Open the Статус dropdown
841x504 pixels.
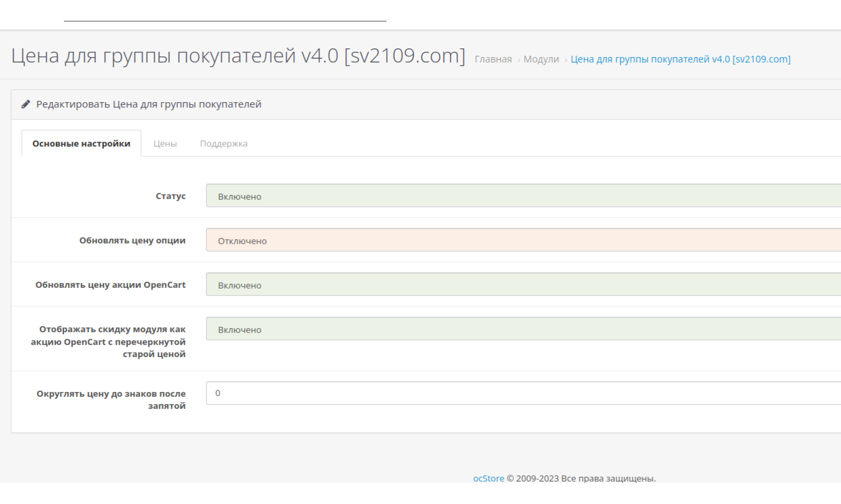[x=523, y=196]
